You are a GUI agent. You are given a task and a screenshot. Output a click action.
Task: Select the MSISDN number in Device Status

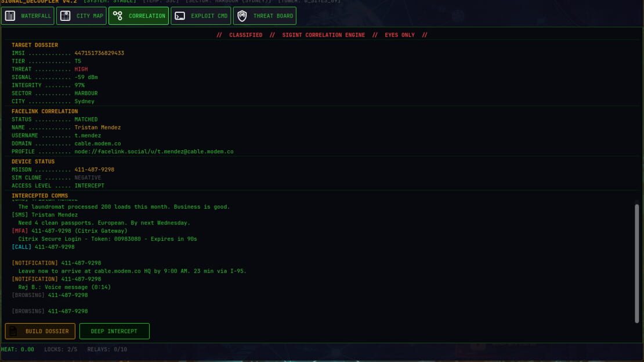pyautogui.click(x=94, y=170)
